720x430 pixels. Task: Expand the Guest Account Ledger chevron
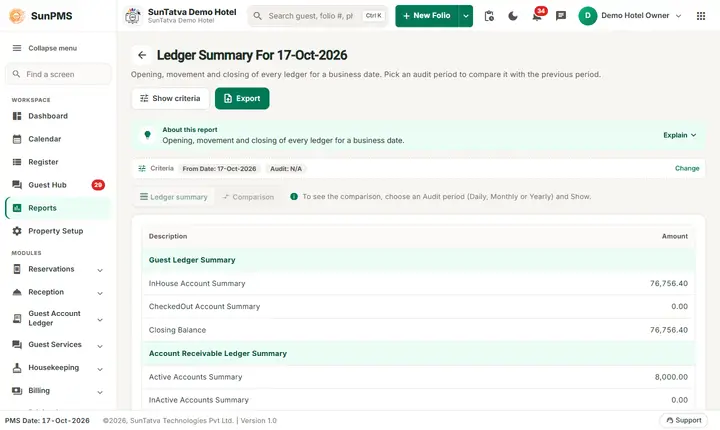click(x=100, y=320)
